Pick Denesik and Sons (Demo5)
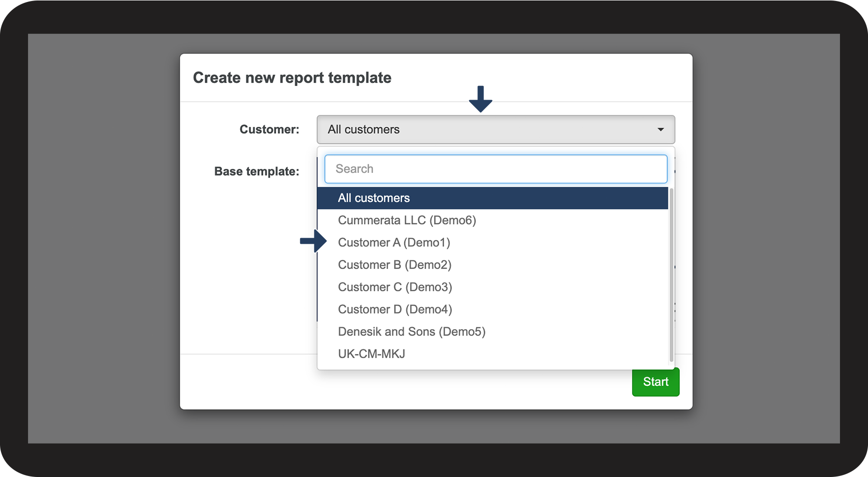 pos(412,332)
